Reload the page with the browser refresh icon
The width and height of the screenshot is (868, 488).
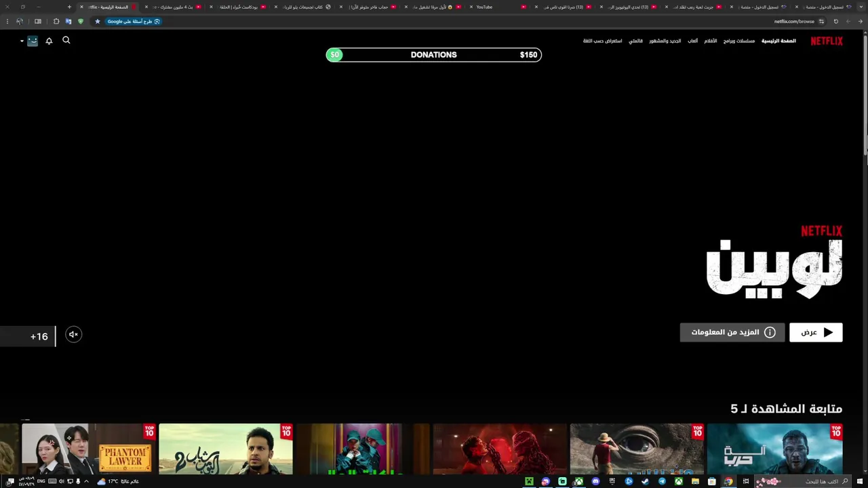835,21
